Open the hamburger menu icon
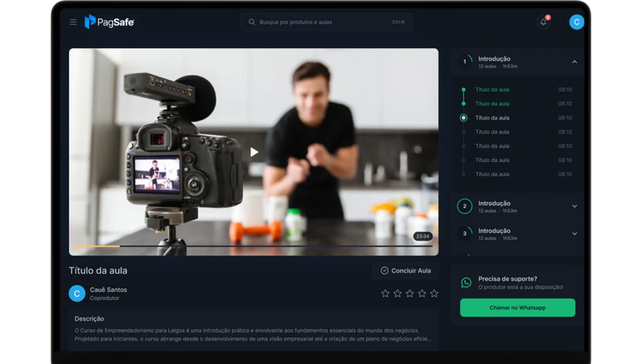 tap(73, 22)
